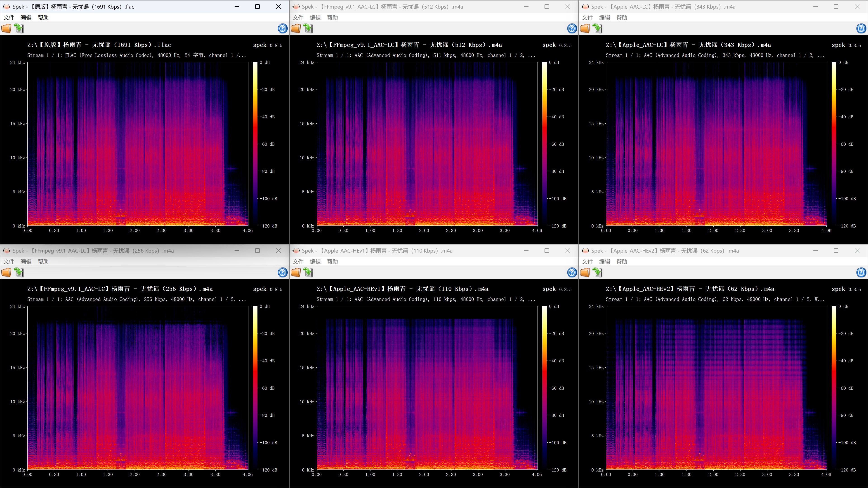Save spectrogram icon in FFmpeg 256 Kbps window

19,272
